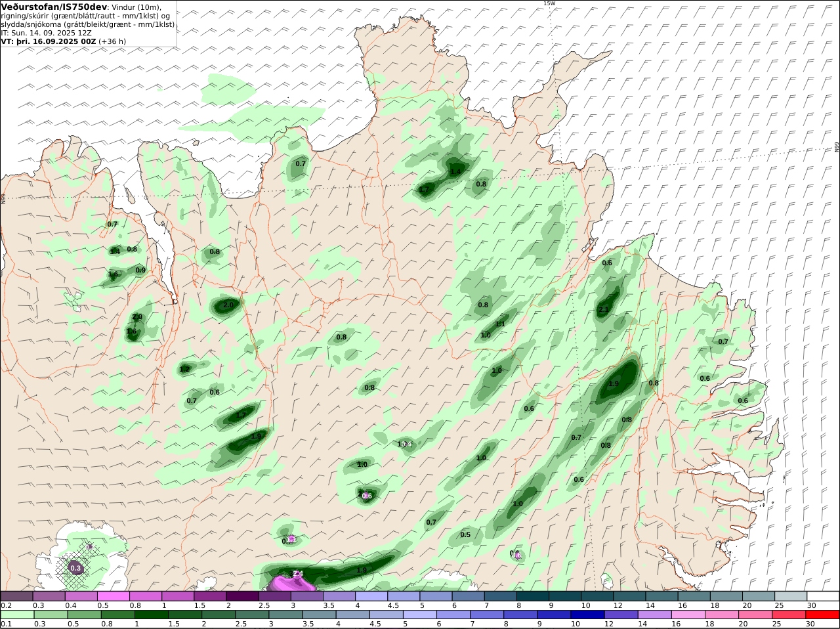Select the lower legend swatch starting at 0.5
This screenshot has width=840, height=629.
pos(84,615)
